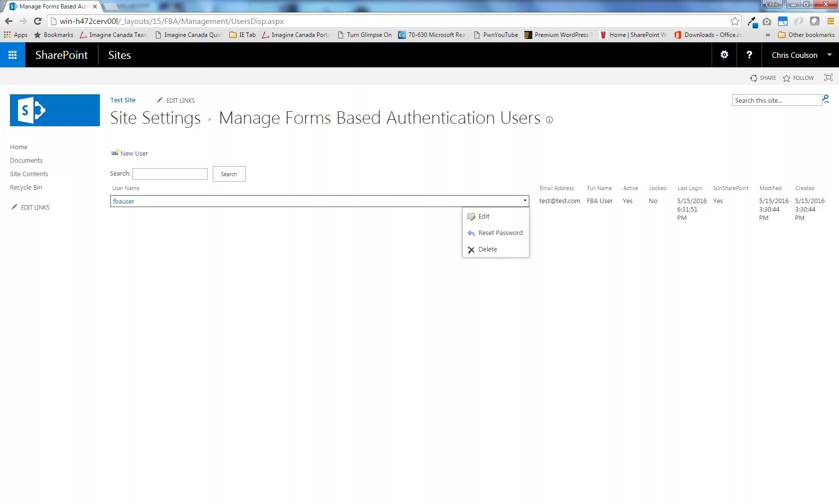
Task: Sort by Modified column header
Action: point(770,188)
